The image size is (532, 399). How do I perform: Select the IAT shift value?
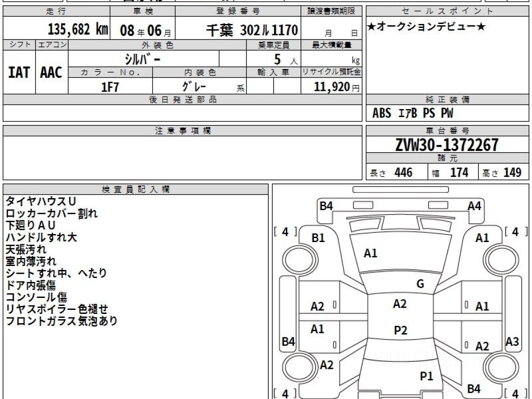(19, 72)
